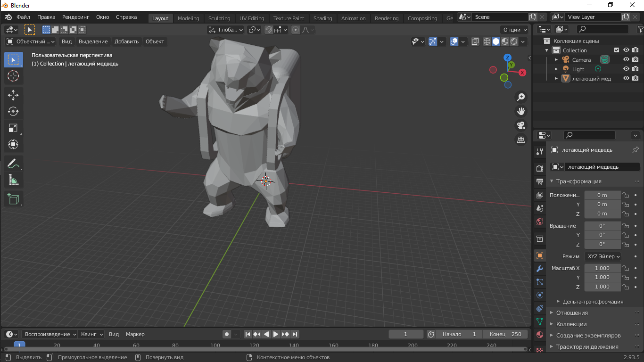Open the Modifiers wrench properties tab
644x362 pixels.
point(540,269)
